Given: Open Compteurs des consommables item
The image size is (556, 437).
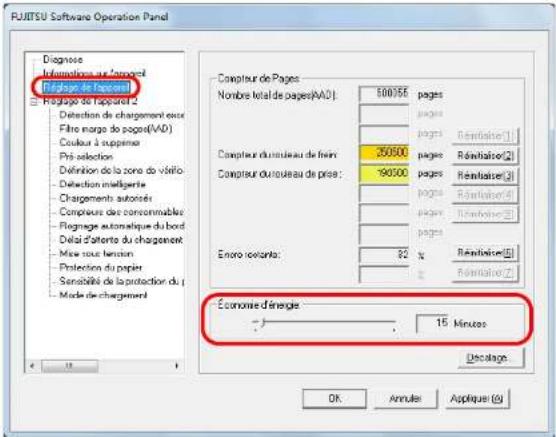Looking at the screenshot, I should click(x=121, y=212).
